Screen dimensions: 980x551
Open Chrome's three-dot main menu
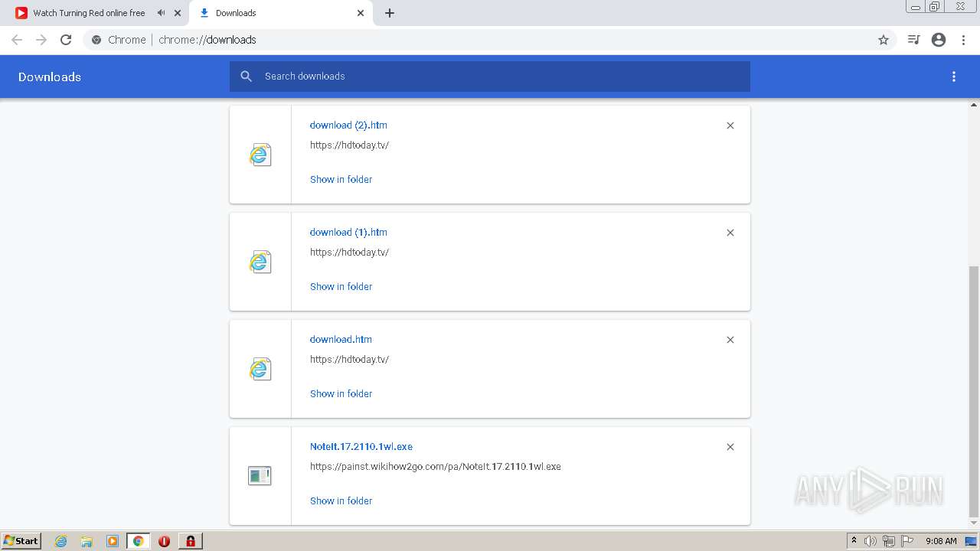(x=963, y=40)
